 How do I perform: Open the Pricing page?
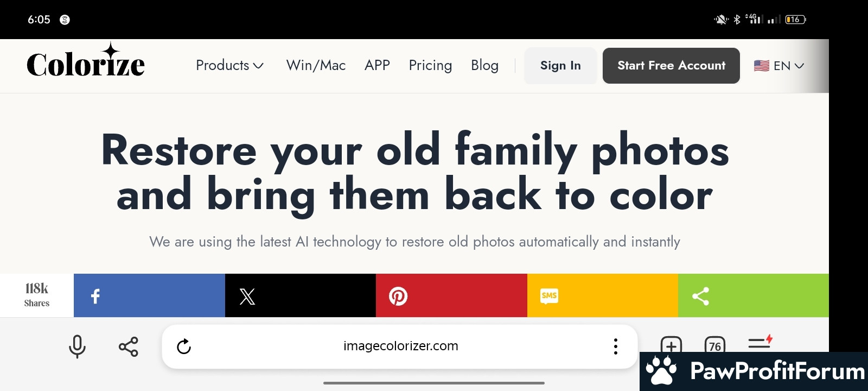click(x=430, y=66)
